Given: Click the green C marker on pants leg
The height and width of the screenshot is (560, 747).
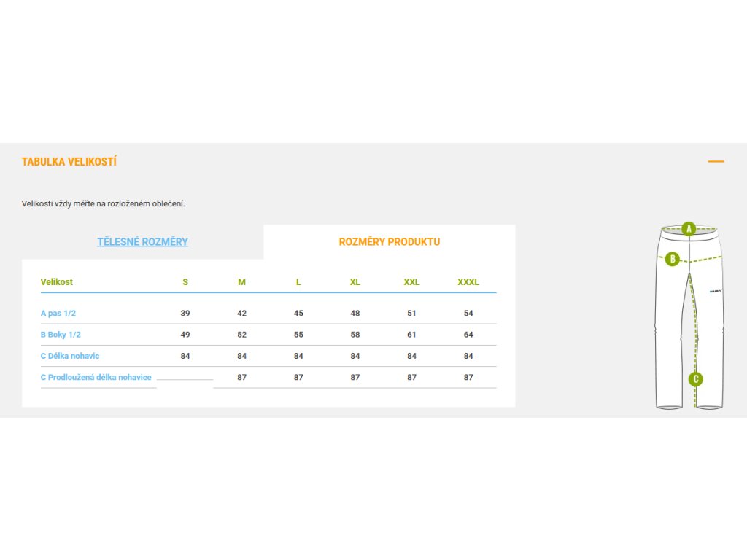Looking at the screenshot, I should (696, 378).
